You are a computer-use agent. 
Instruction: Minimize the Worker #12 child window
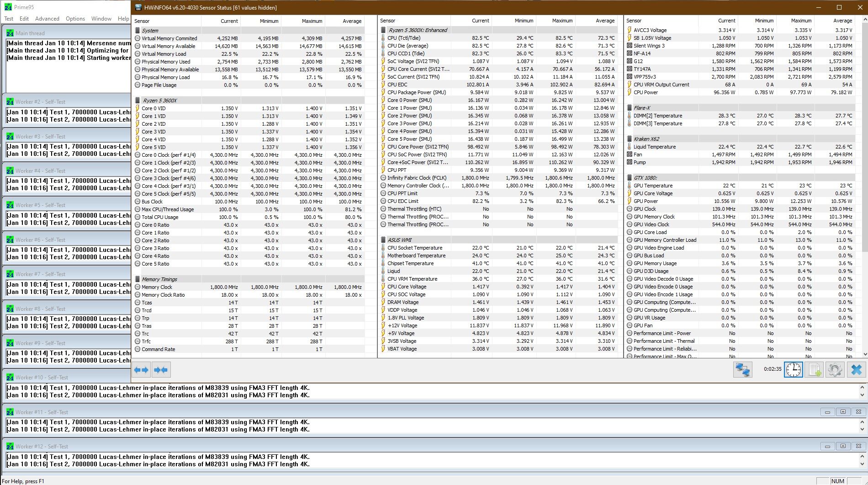[x=827, y=446]
